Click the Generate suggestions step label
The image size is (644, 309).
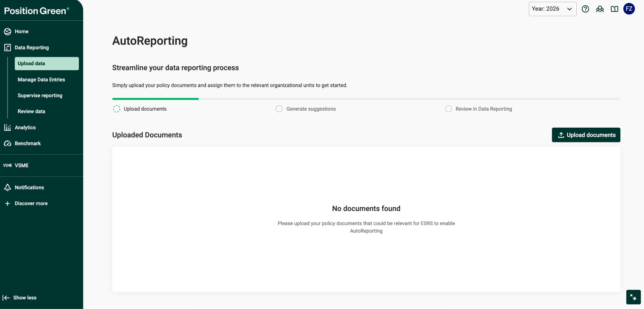tap(311, 109)
